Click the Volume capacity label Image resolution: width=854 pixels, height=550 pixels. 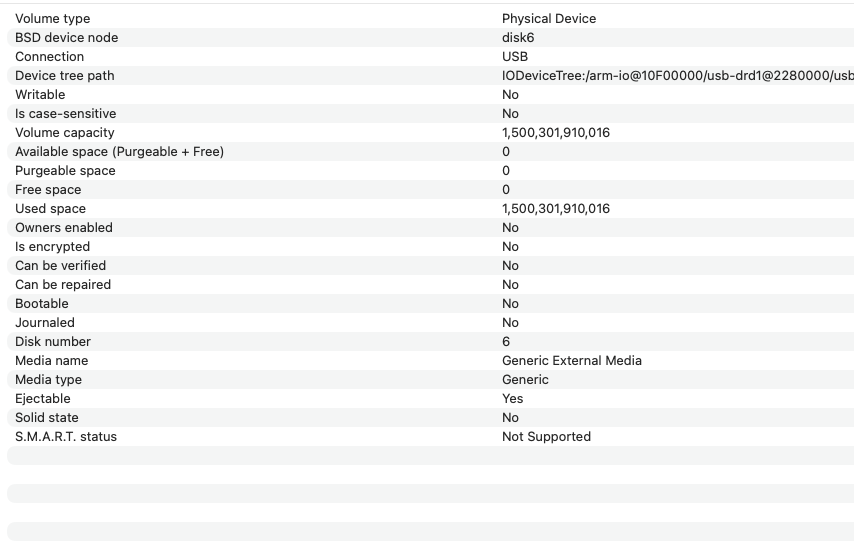[65, 133]
